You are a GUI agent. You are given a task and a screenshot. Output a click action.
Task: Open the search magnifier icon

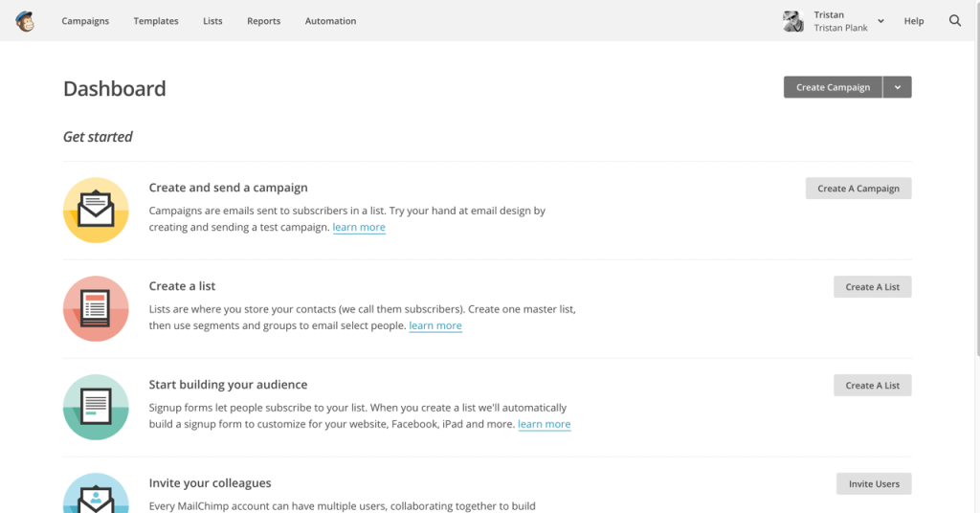click(955, 21)
